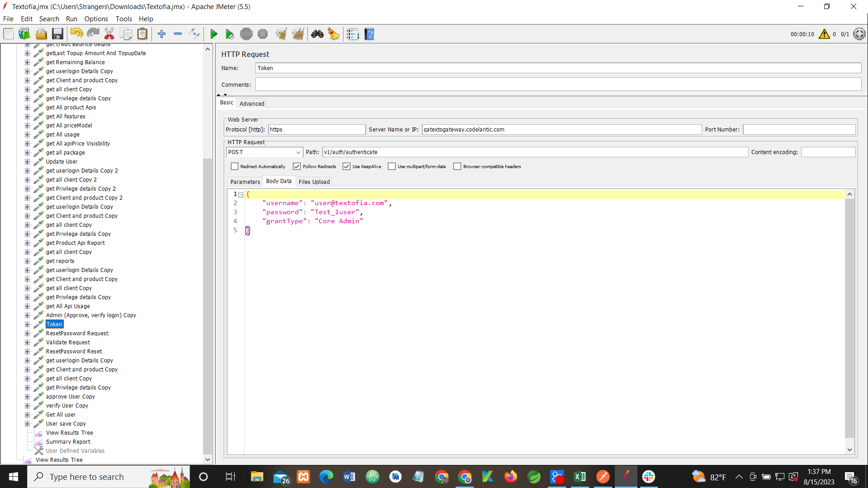Open Excel from taskbar
868x488 pixels.
click(580, 477)
